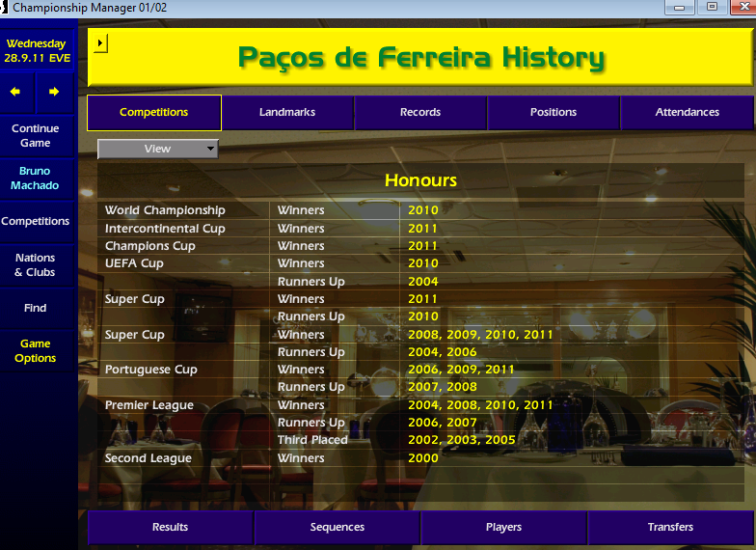Switch to the Landmarks tab
The height and width of the screenshot is (550, 756).
coord(287,112)
